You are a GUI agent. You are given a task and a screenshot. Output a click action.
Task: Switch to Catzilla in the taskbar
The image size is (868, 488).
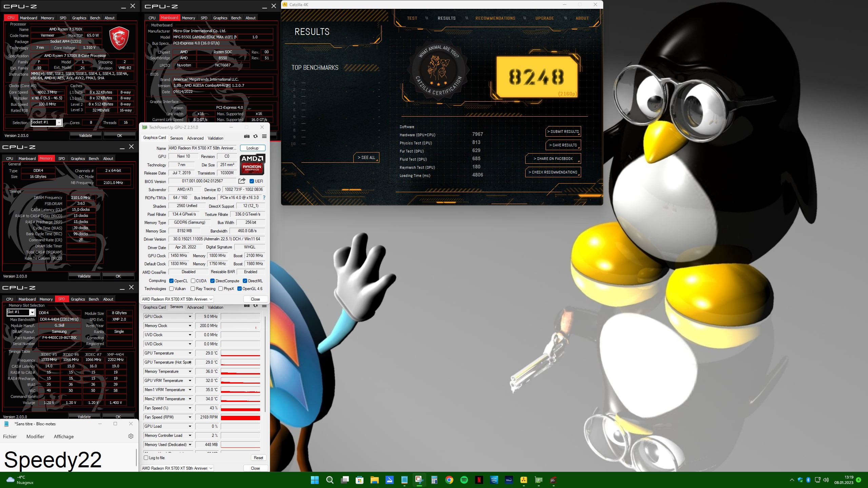click(524, 480)
